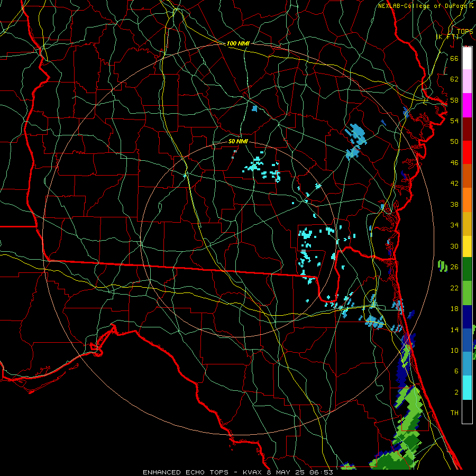Pick the bright orange legend swatch

(467, 199)
